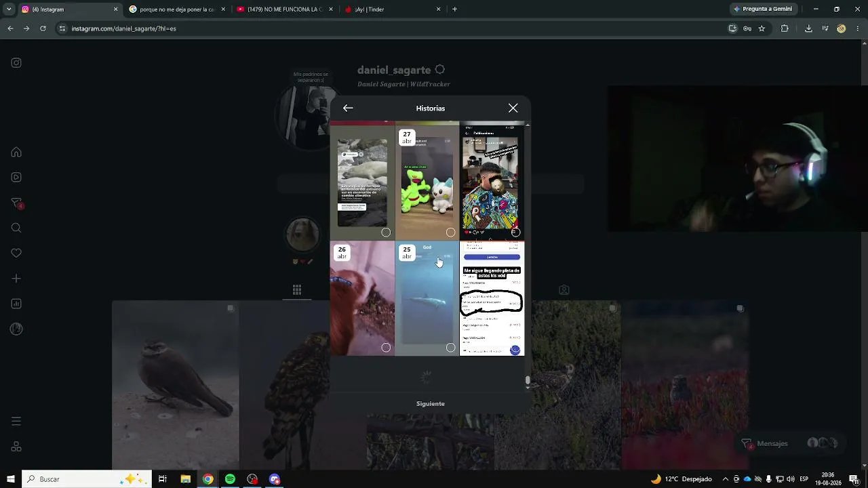The image size is (868, 488).
Task: Go back in the Historias dialog
Action: tap(348, 108)
